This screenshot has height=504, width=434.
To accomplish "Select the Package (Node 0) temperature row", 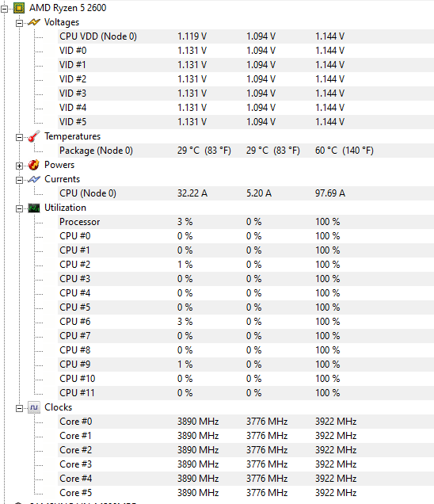I will coord(246,151).
